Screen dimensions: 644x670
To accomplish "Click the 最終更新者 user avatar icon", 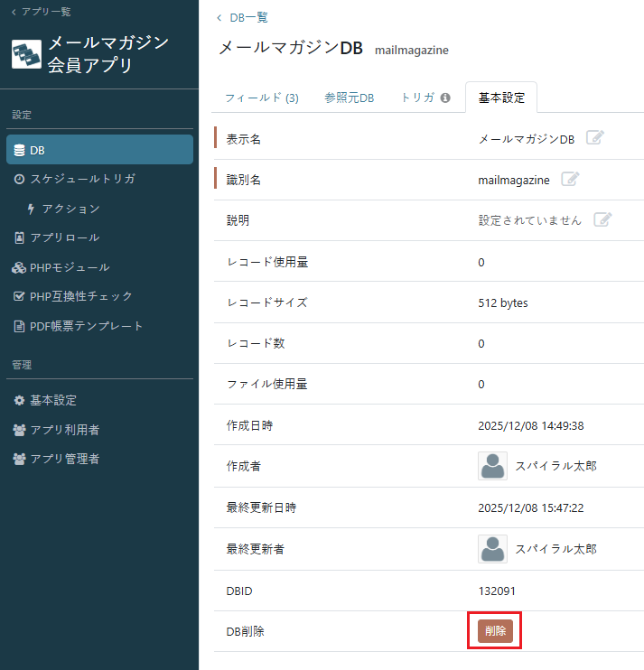I will point(492,548).
